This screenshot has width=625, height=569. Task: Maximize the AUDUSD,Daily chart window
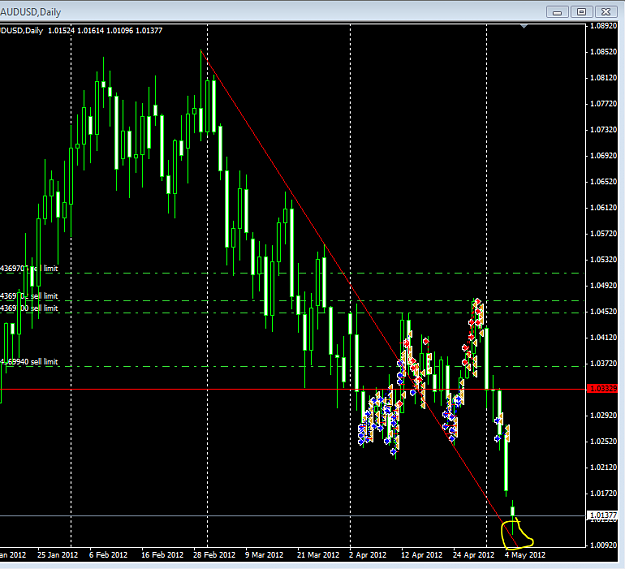[582, 12]
